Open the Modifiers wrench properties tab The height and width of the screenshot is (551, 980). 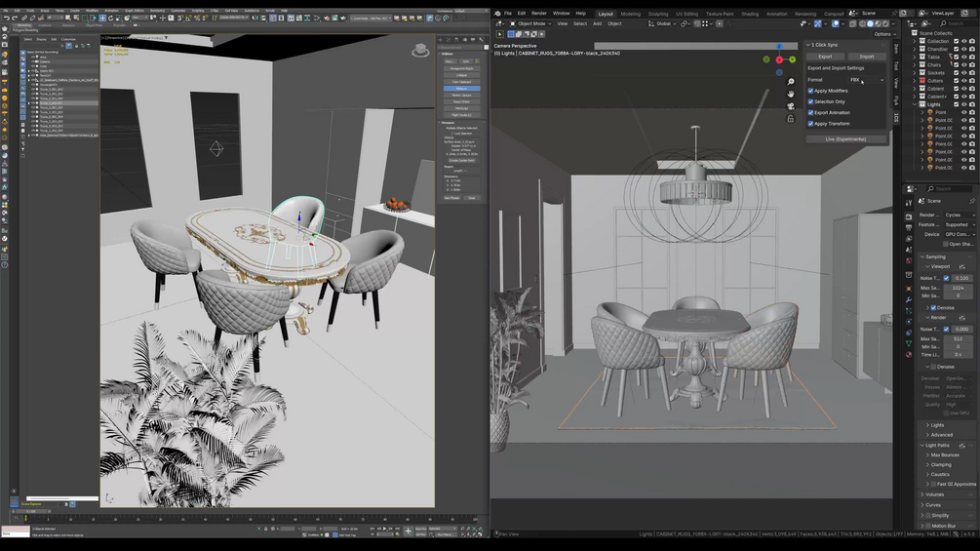click(x=909, y=299)
